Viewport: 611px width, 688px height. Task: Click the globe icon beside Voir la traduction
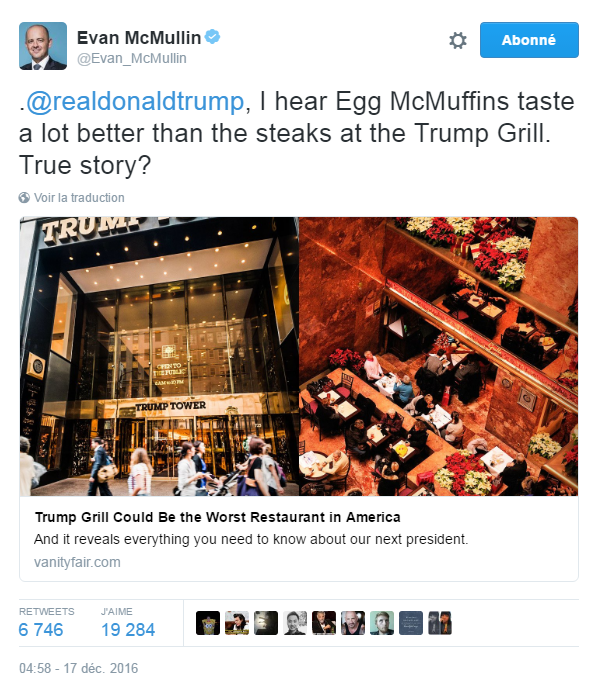coord(25,198)
